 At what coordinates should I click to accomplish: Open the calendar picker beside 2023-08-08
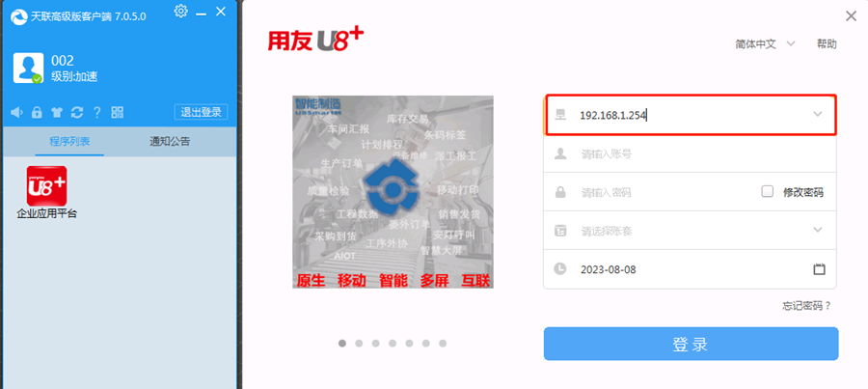click(x=819, y=269)
